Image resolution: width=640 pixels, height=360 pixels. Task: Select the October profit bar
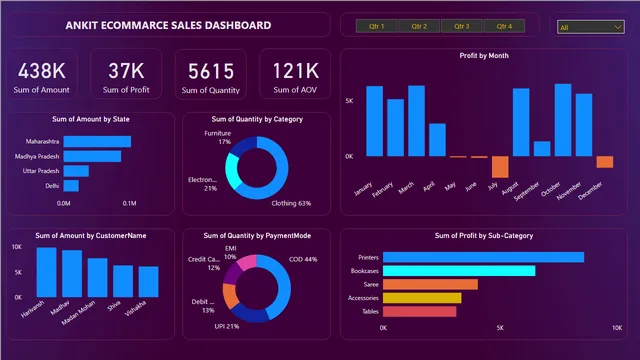[x=563, y=120]
